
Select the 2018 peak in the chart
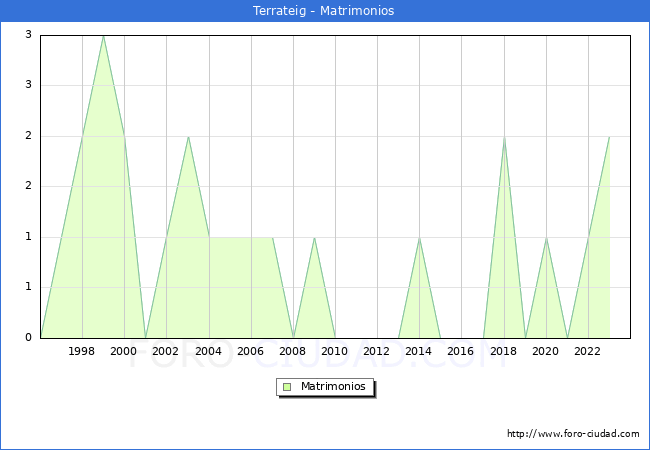pyautogui.click(x=504, y=137)
